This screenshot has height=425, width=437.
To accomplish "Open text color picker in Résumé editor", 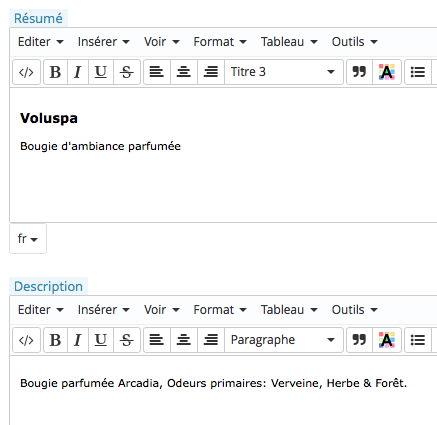I will click(x=387, y=72).
